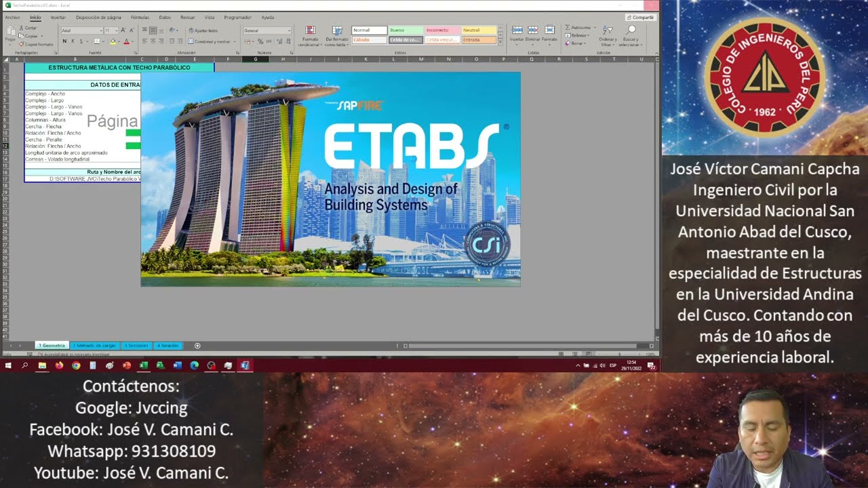This screenshot has width=868, height=488.
Task: Increase font size with the large A icon
Action: coord(123,30)
